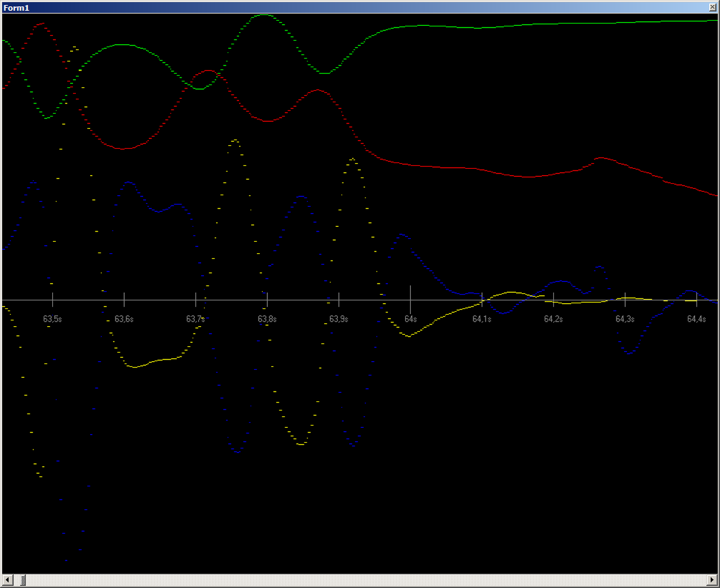Click the 63,6s time axis label
The image size is (720, 588).
point(124,319)
